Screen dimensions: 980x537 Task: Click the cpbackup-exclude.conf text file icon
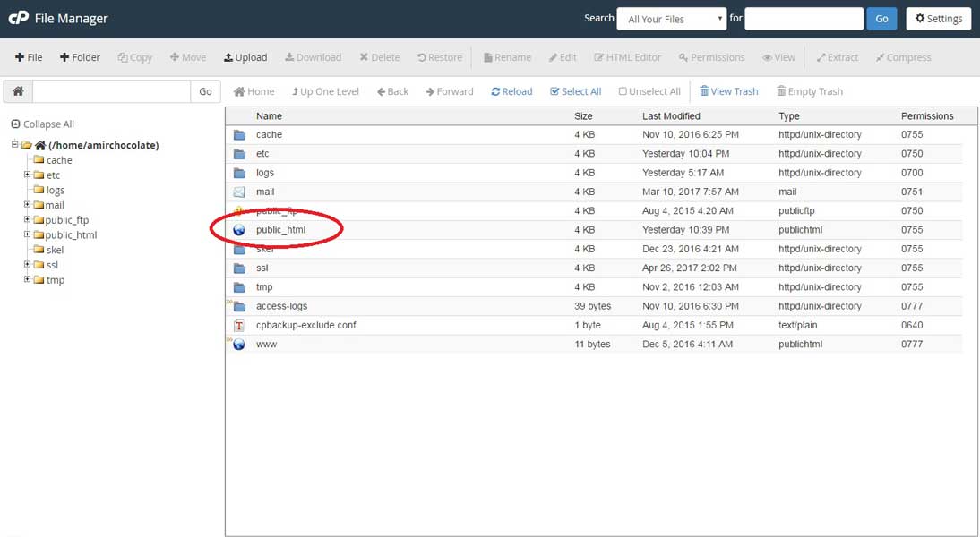click(x=239, y=325)
